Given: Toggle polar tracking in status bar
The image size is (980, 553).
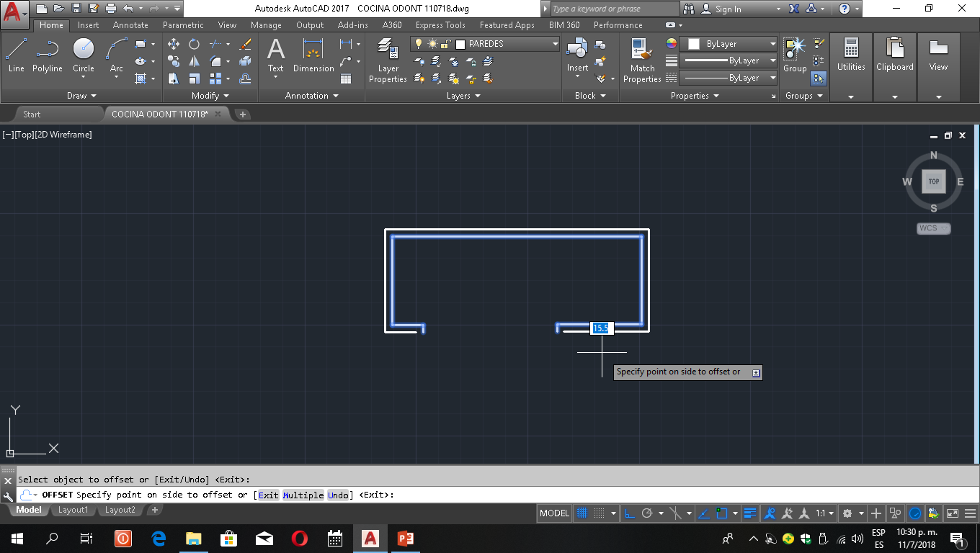Looking at the screenshot, I should (x=647, y=513).
